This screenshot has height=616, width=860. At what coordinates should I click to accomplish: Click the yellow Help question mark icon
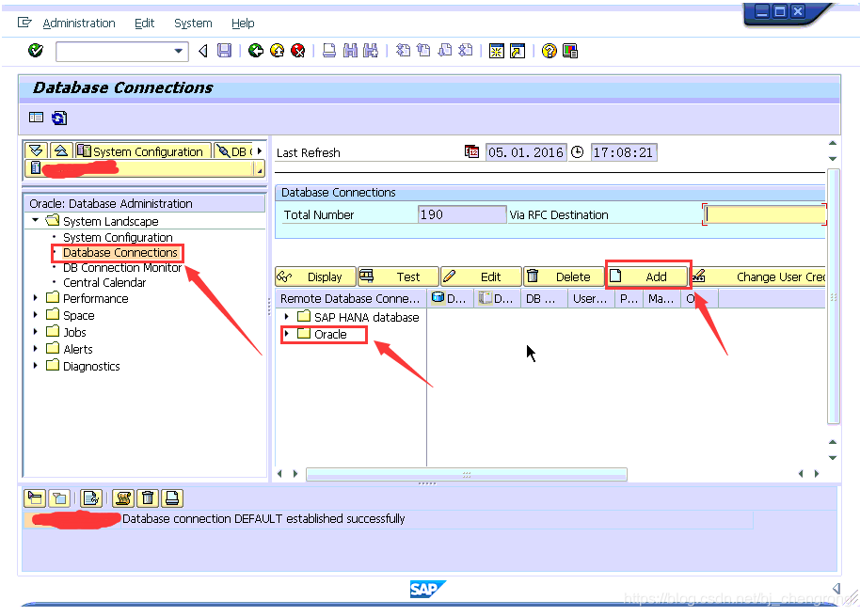point(549,51)
